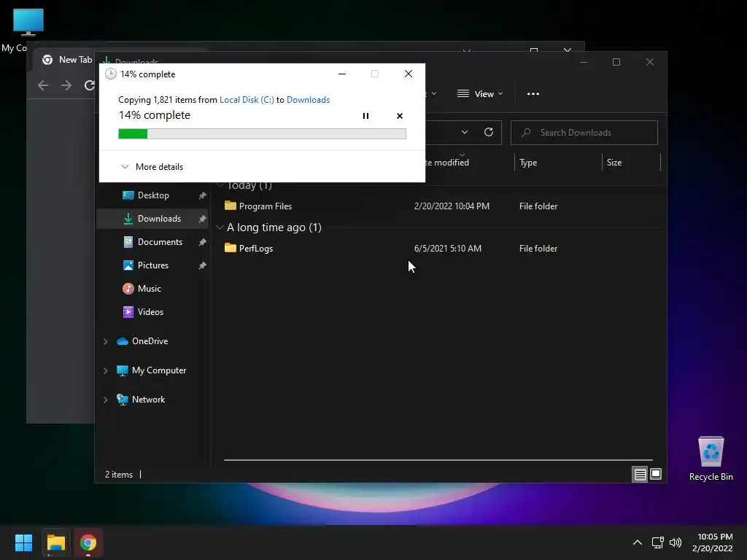Unpin Pictures using its pin icon
The image size is (747, 560).
[203, 265]
